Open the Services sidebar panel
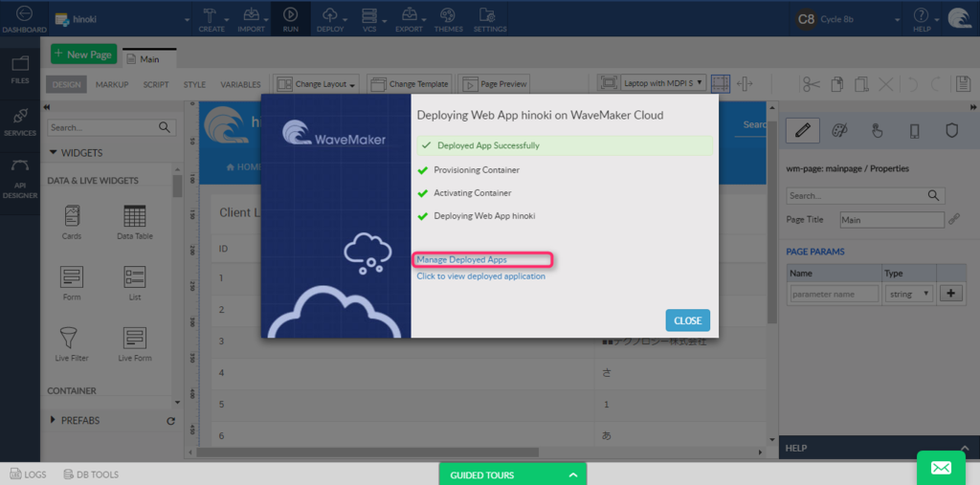980x485 pixels. (20, 121)
